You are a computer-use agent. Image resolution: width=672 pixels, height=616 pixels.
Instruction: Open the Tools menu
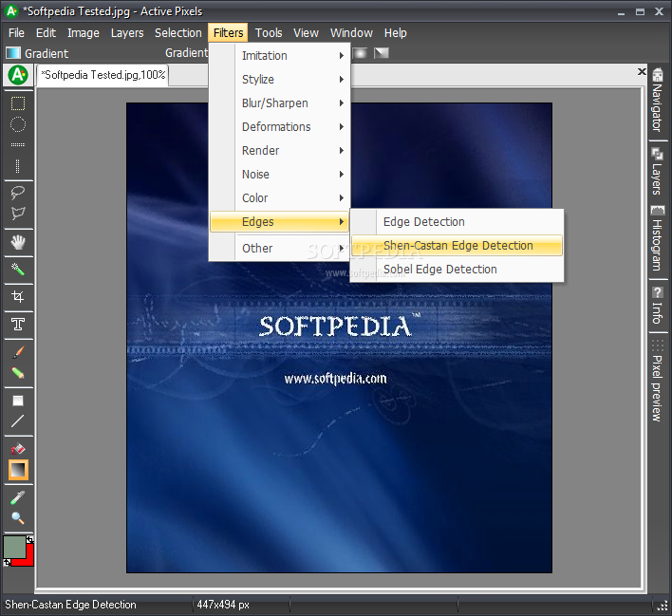[x=269, y=33]
